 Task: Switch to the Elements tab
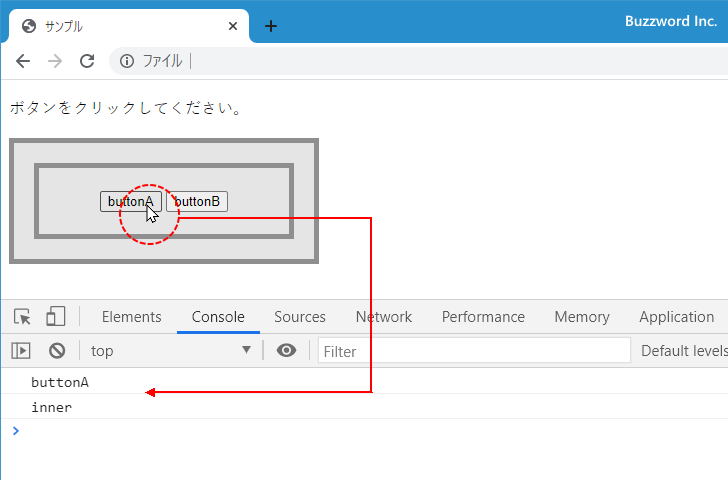[x=132, y=317]
